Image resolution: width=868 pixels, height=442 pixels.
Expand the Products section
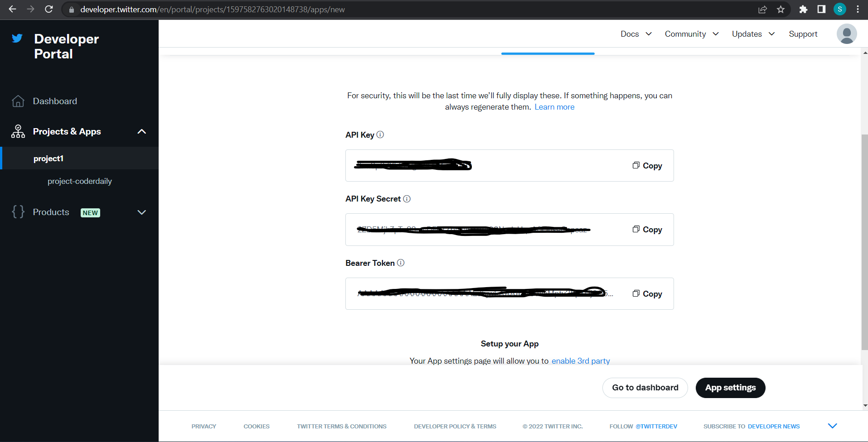[x=141, y=212]
